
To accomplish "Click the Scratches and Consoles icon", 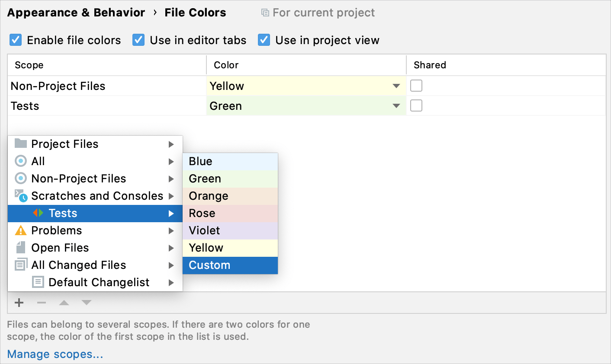I will [20, 195].
